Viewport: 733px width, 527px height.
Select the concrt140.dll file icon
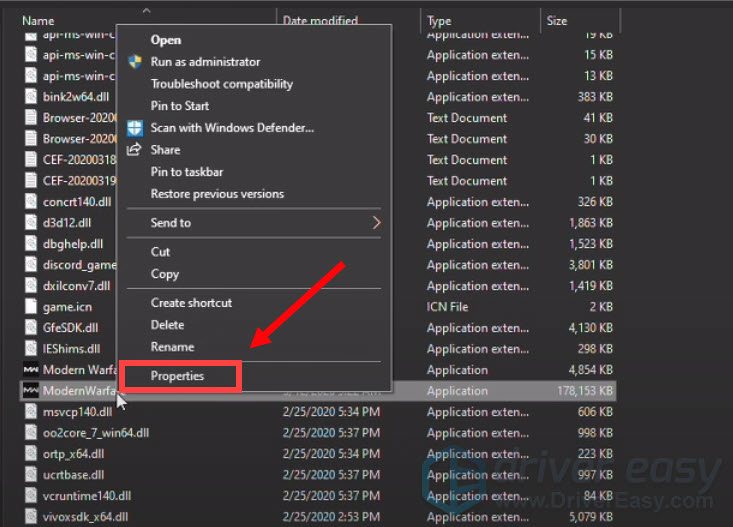pyautogui.click(x=31, y=202)
